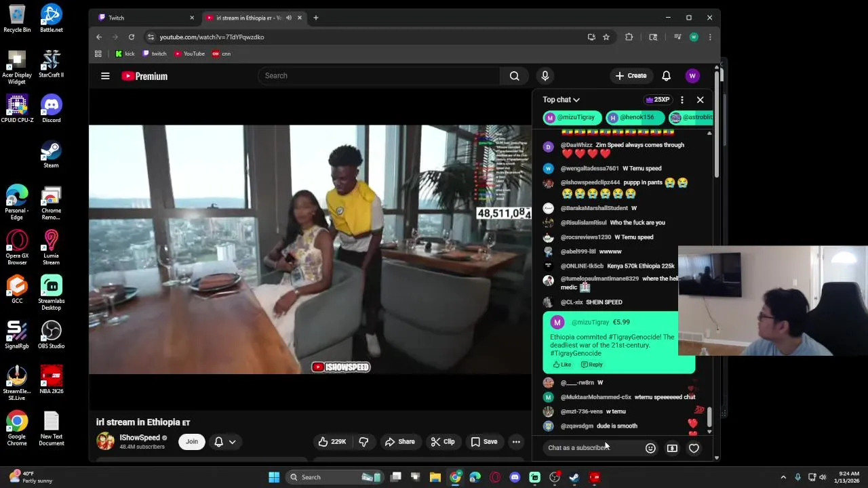Open Chrome media controls icon
Image resolution: width=868 pixels, height=488 pixels.
(x=677, y=37)
